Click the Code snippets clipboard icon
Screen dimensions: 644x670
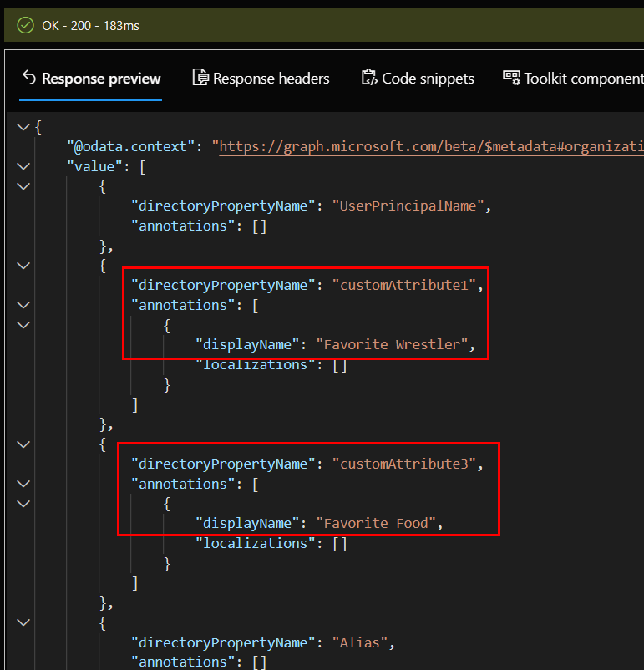pos(369,78)
